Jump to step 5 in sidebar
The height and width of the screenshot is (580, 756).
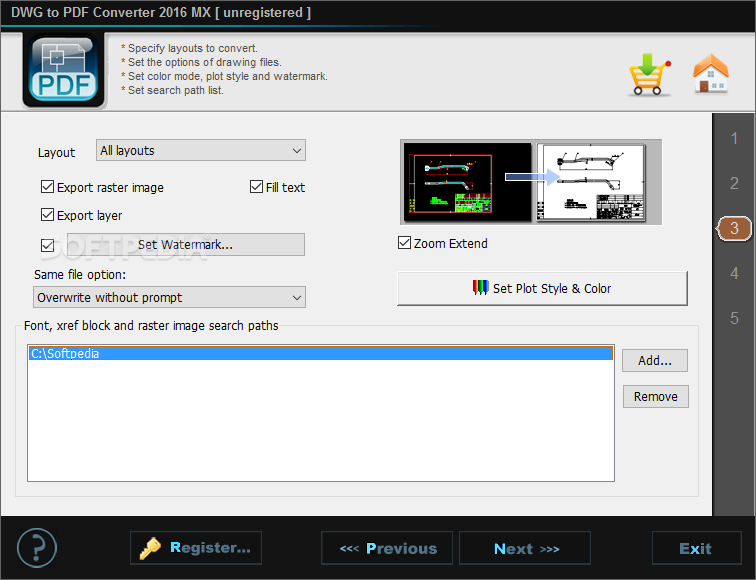point(734,318)
